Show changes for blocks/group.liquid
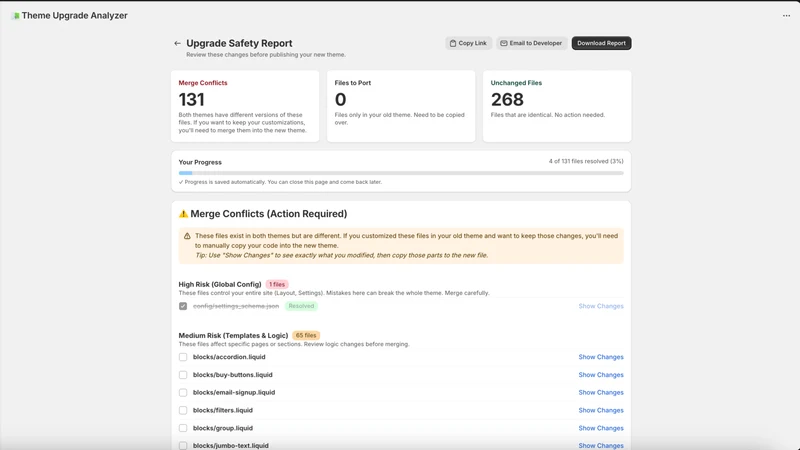This screenshot has height=450, width=800. click(601, 428)
